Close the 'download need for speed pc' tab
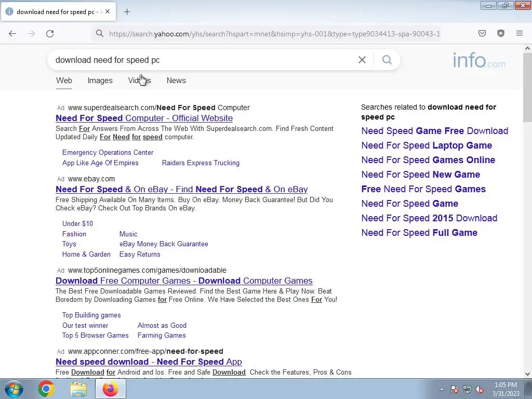The height and width of the screenshot is (399, 532). [108, 11]
